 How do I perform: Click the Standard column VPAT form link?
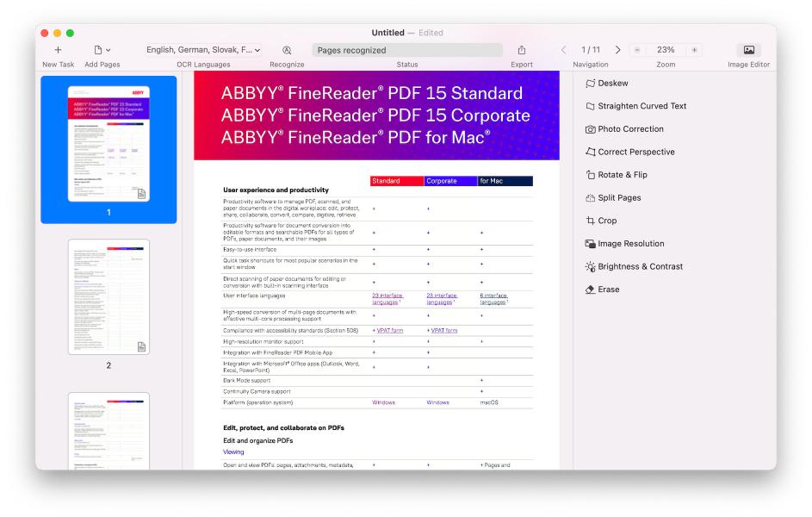[x=389, y=331]
